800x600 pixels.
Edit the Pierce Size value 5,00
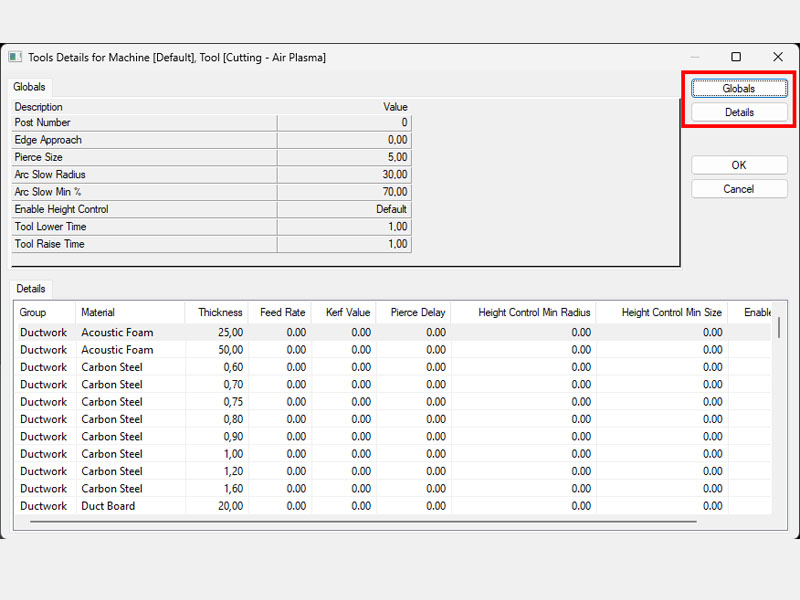point(344,158)
